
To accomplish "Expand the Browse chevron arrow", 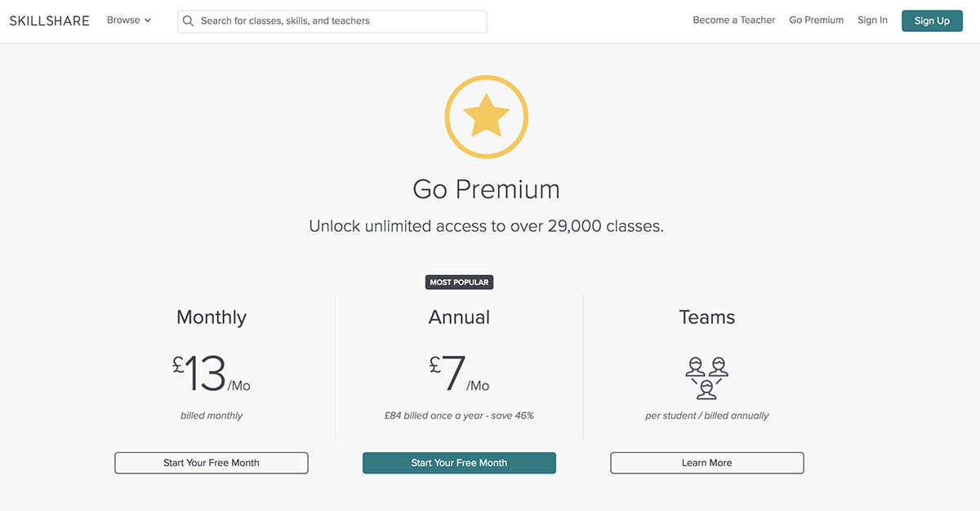I will (x=148, y=20).
